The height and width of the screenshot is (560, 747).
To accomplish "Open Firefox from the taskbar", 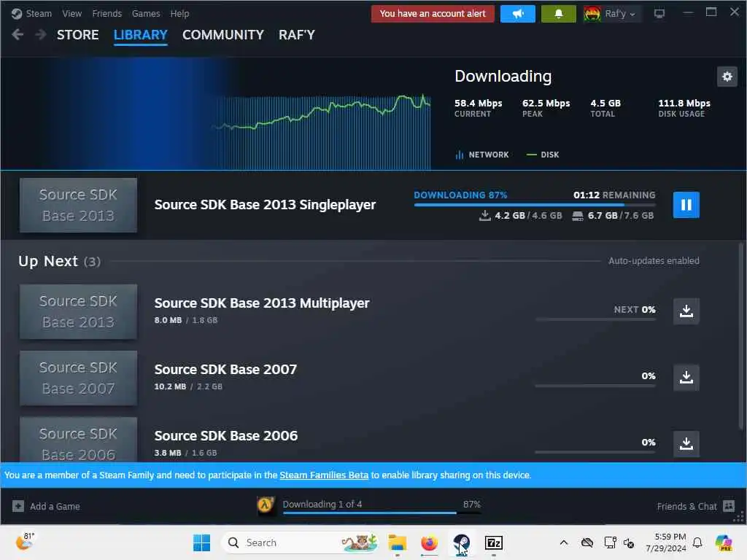I will click(429, 542).
